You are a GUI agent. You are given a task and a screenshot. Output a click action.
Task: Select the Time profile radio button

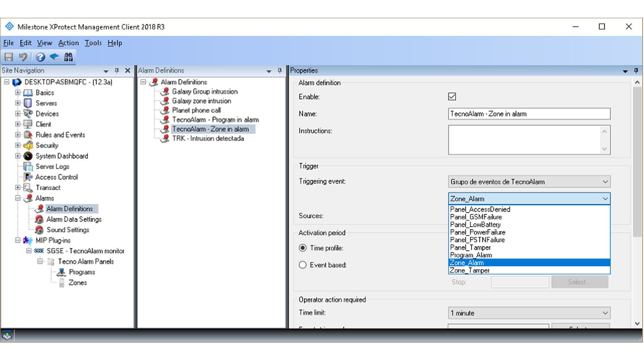click(x=303, y=248)
